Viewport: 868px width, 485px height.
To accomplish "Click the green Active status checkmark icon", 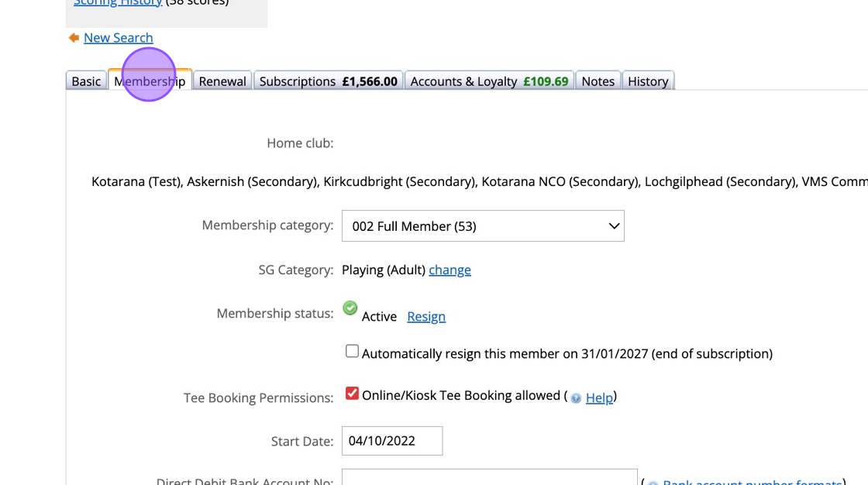I will pos(350,308).
